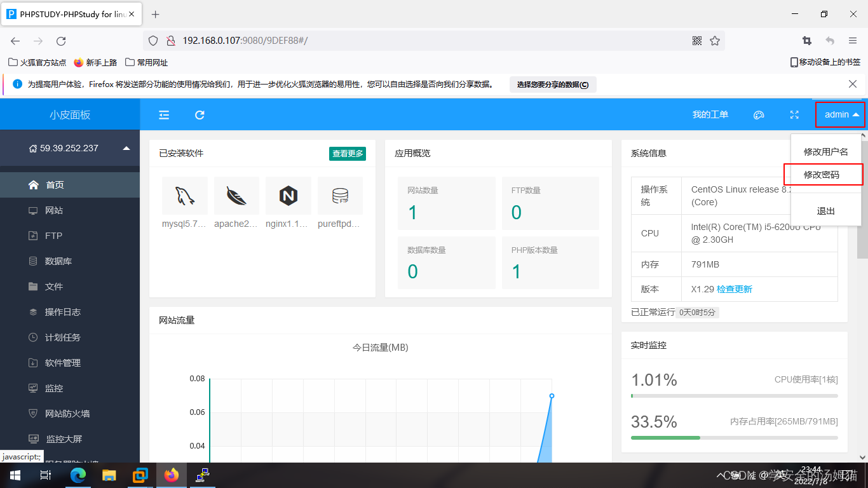
Task: Select the PHPSTUDY browser tab
Action: (x=71, y=14)
